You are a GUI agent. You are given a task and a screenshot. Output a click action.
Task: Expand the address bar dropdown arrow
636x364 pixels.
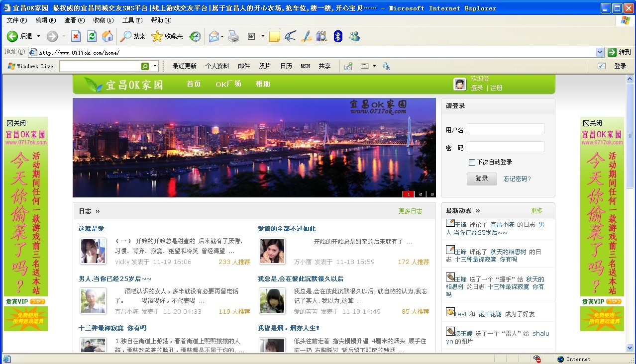[600, 52]
